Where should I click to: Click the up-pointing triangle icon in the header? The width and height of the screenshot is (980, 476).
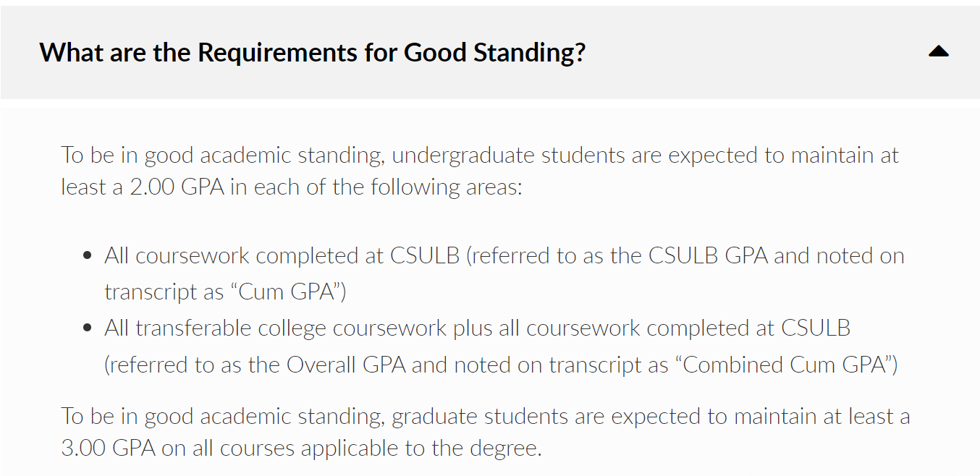938,51
